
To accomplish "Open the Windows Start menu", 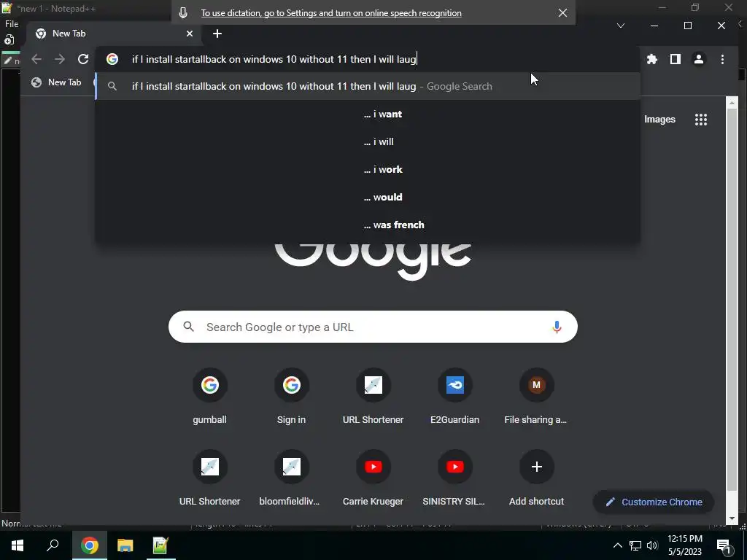I will [x=18, y=545].
